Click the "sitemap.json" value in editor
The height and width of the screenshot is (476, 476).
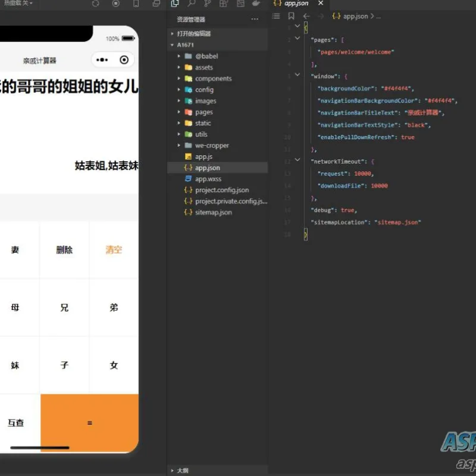[397, 223]
